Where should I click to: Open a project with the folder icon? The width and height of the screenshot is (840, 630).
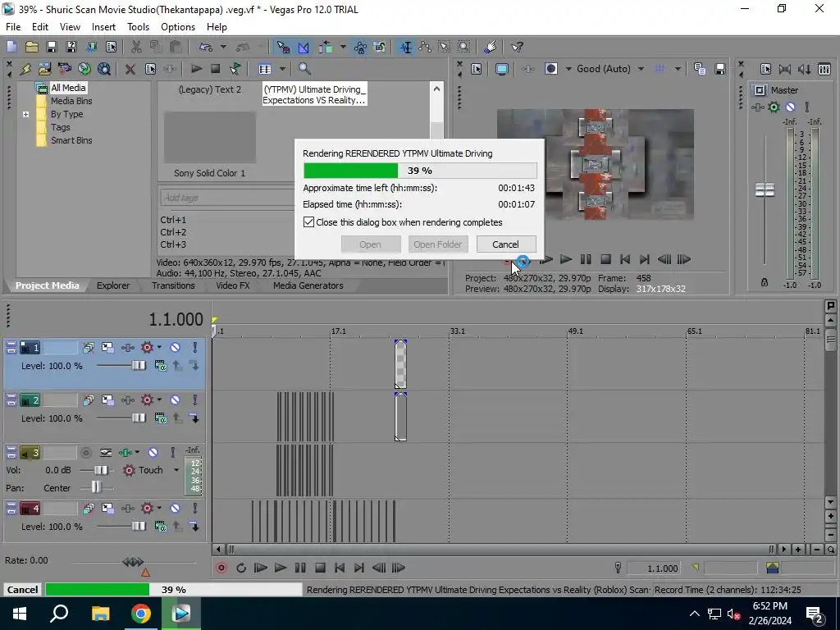32,47
